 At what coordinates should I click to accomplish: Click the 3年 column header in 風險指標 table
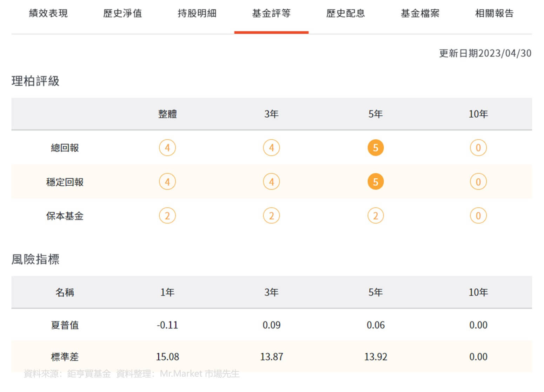271,292
